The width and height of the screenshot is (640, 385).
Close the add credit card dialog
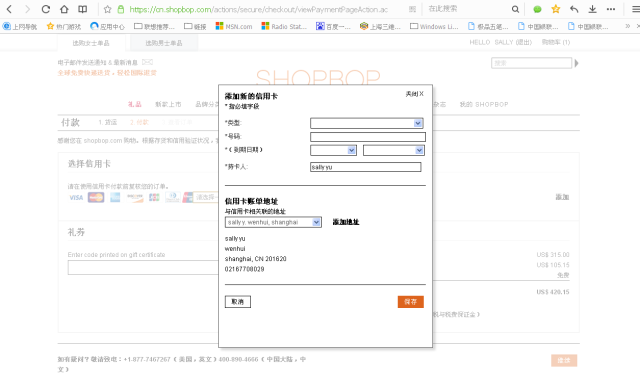414,94
